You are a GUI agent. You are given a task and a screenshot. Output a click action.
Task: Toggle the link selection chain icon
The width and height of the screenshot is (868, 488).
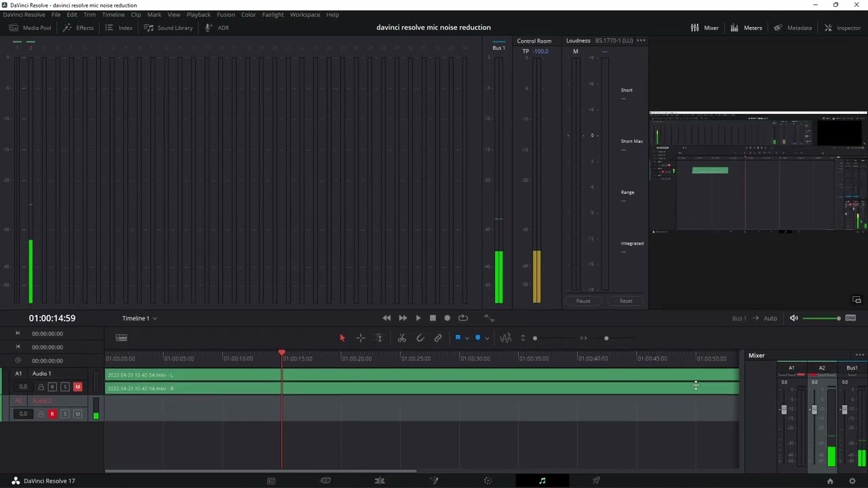438,338
